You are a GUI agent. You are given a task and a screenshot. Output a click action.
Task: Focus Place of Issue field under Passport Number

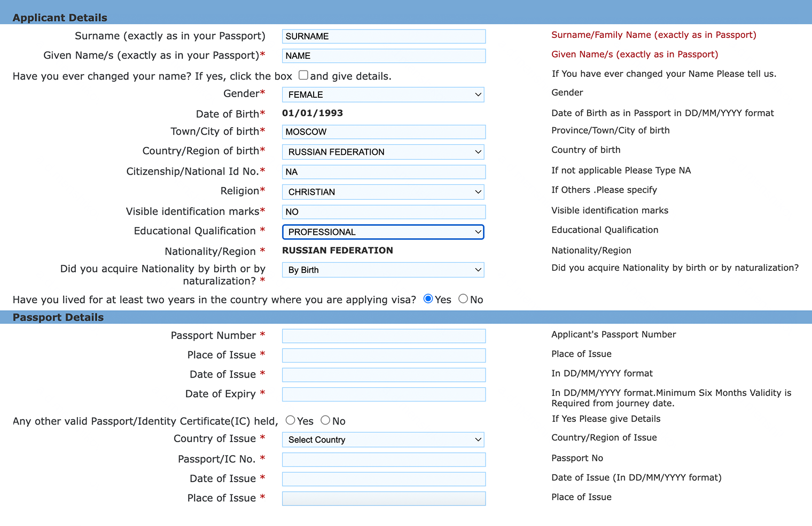point(384,355)
